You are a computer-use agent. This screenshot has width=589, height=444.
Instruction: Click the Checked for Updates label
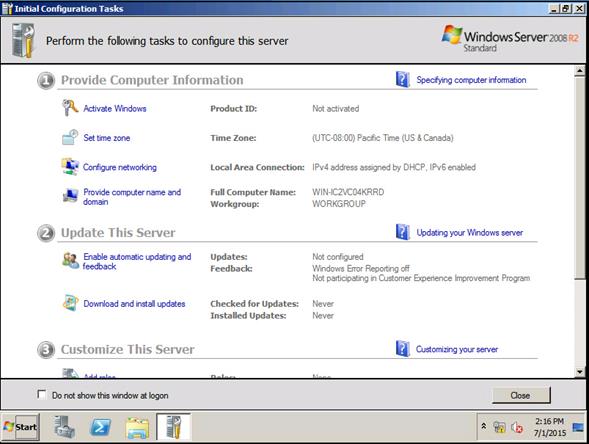pos(254,304)
